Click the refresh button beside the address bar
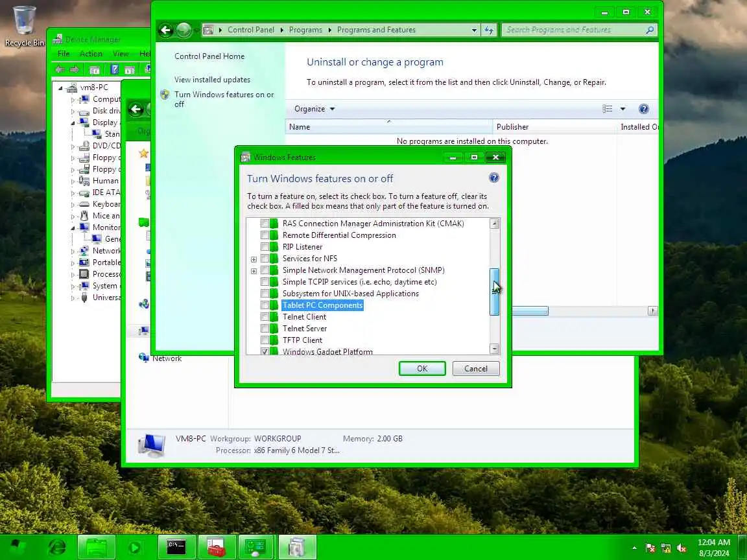The width and height of the screenshot is (747, 560). (x=490, y=30)
